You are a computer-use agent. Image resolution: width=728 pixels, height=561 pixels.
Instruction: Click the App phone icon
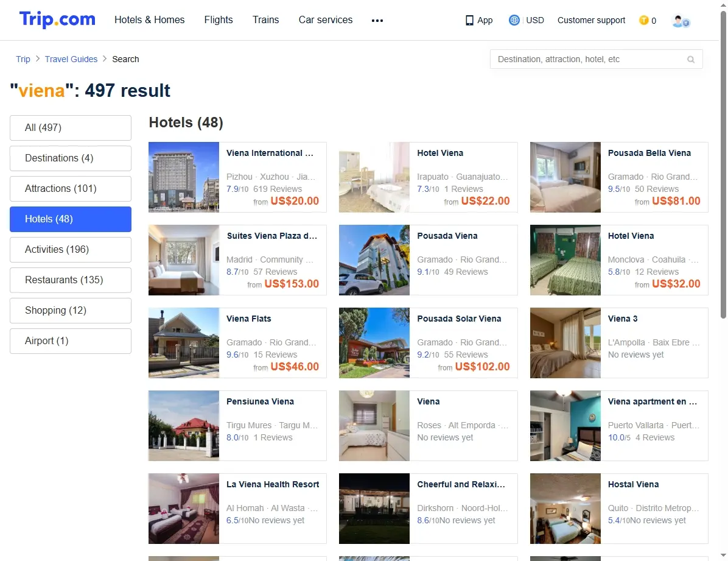(469, 21)
